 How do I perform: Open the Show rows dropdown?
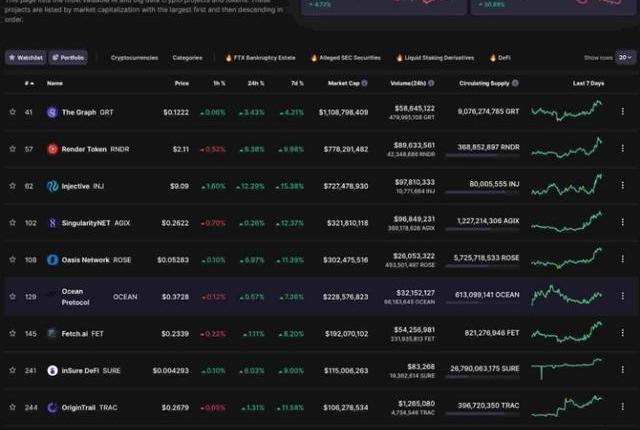tap(624, 58)
